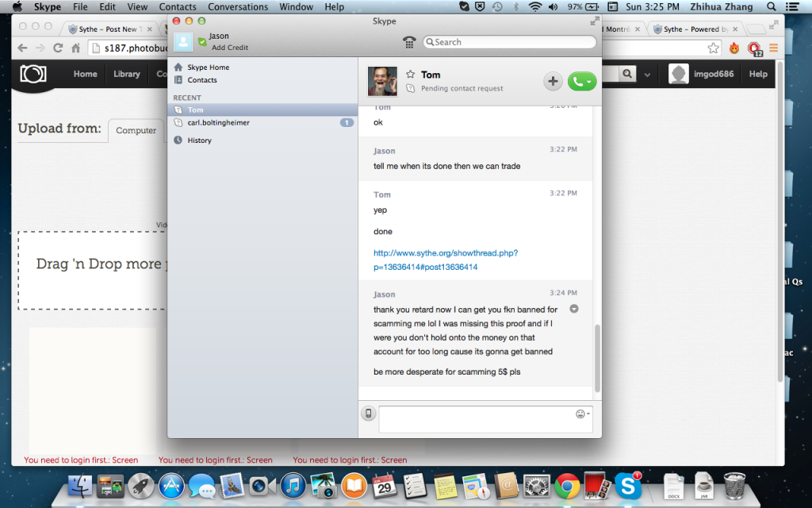
Task: Open message options arrow on Jason's message
Action: pyautogui.click(x=574, y=309)
